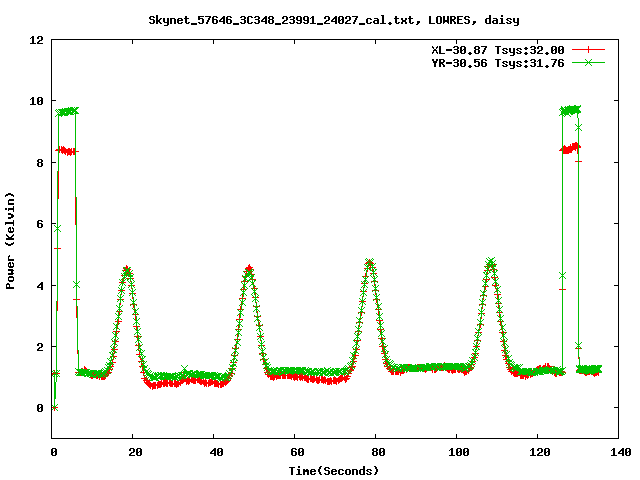This screenshot has height=480, width=640.
Task: Click the y-axis tick label 4
Action: (40, 285)
